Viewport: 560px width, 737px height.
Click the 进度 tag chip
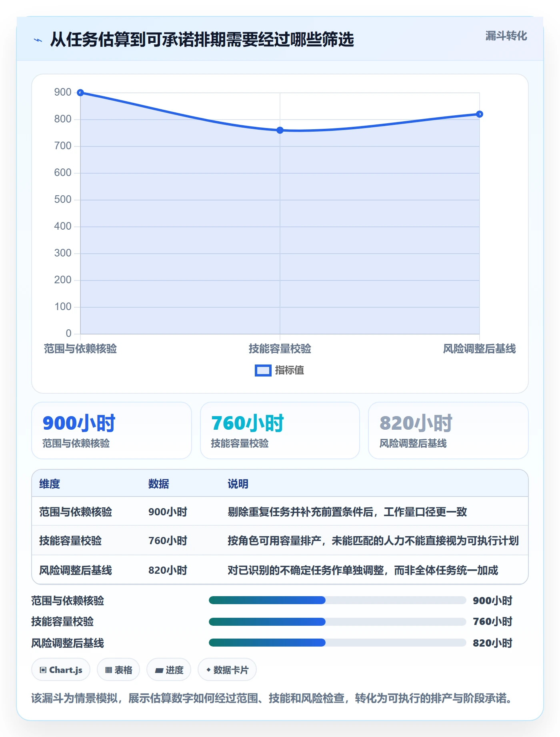point(169,669)
